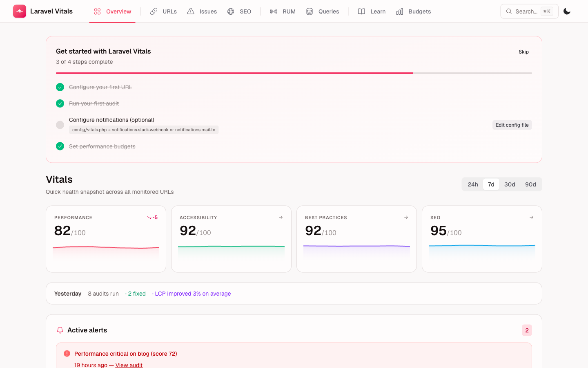Screen dimensions: 588x368
Task: Open the Performance score card
Action: click(x=106, y=239)
